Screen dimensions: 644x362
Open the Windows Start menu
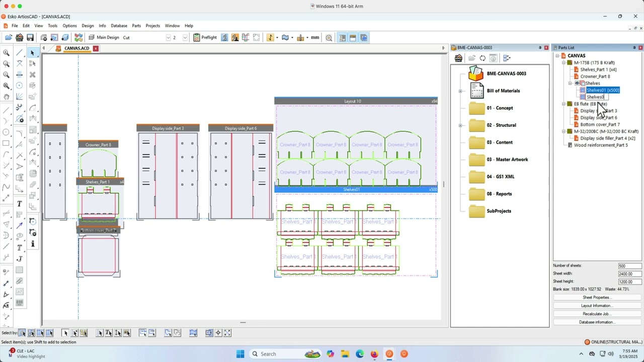[240, 354]
